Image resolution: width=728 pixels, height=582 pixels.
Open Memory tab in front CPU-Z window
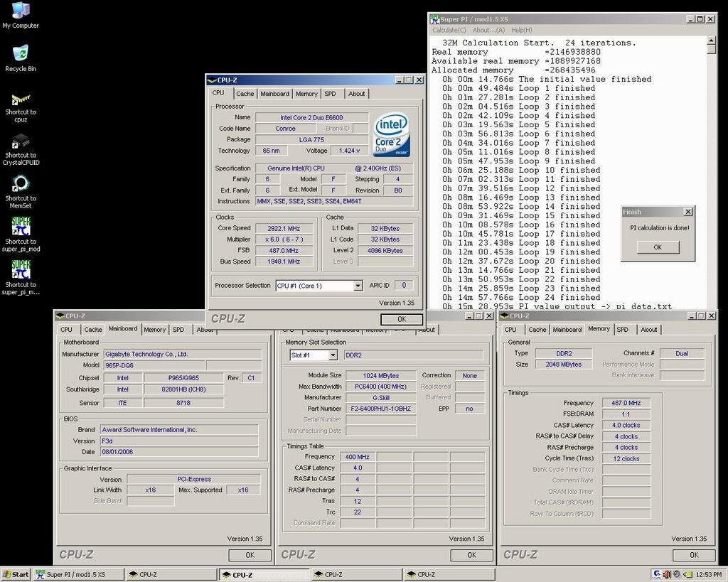coord(306,94)
